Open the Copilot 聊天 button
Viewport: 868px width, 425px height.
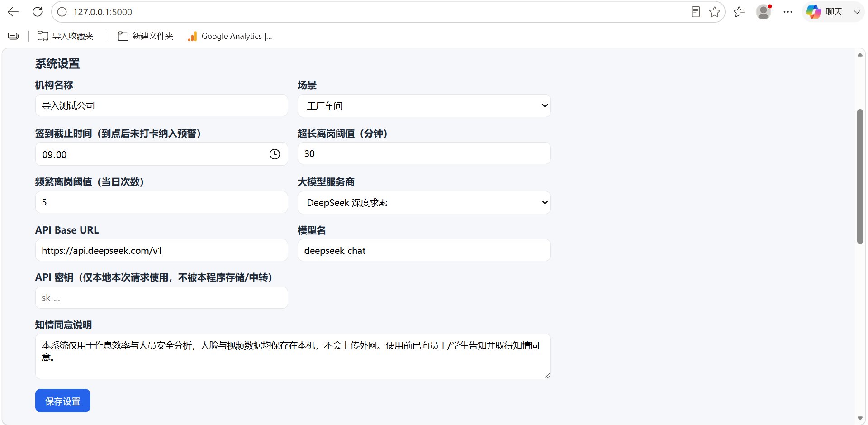pyautogui.click(x=825, y=12)
